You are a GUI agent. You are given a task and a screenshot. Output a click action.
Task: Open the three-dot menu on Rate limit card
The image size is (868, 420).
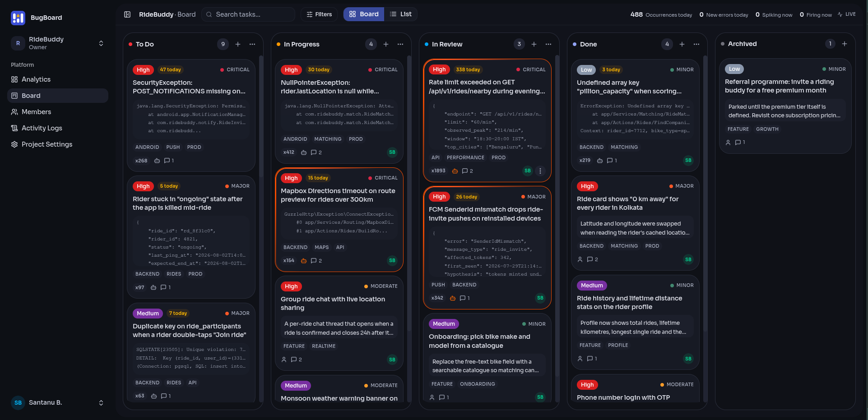point(540,171)
